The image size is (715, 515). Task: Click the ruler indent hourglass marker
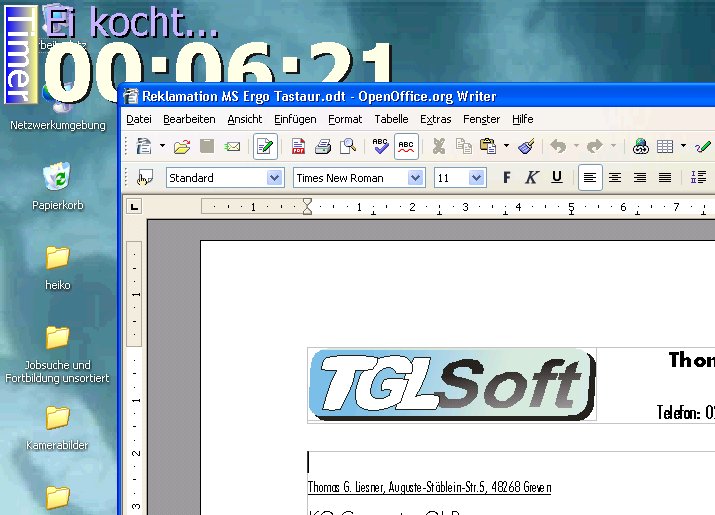point(307,207)
